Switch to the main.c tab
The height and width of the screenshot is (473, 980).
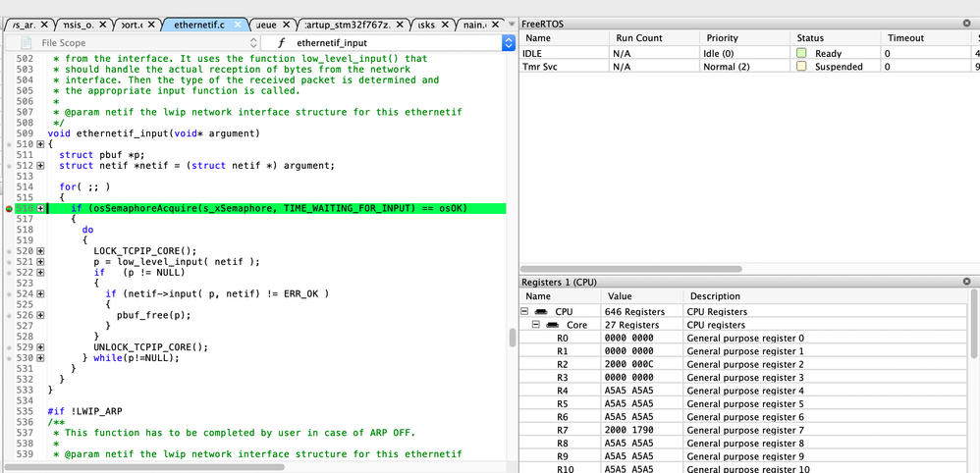point(474,25)
